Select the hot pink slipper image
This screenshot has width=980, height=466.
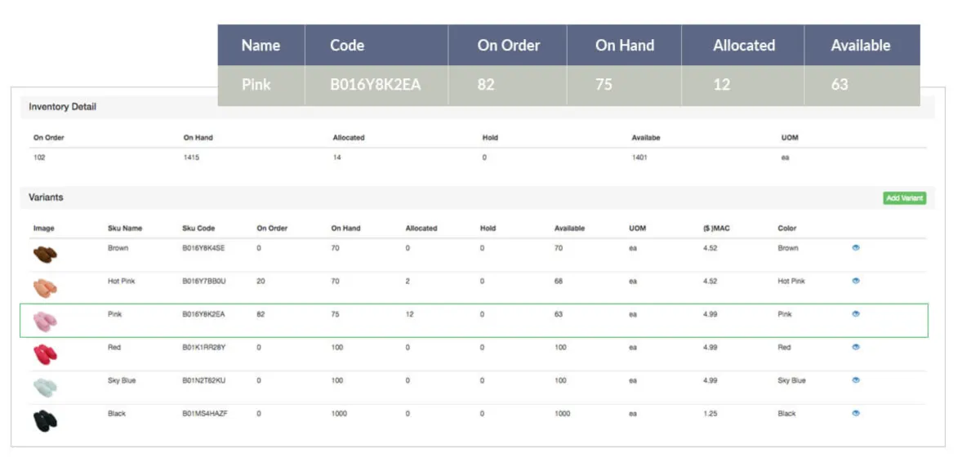click(45, 287)
